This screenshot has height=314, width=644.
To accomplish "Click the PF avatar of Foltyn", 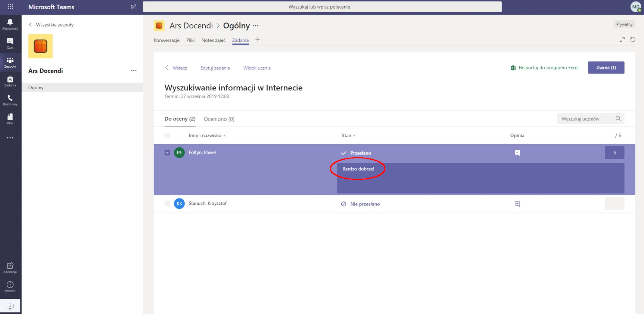I will click(x=179, y=153).
